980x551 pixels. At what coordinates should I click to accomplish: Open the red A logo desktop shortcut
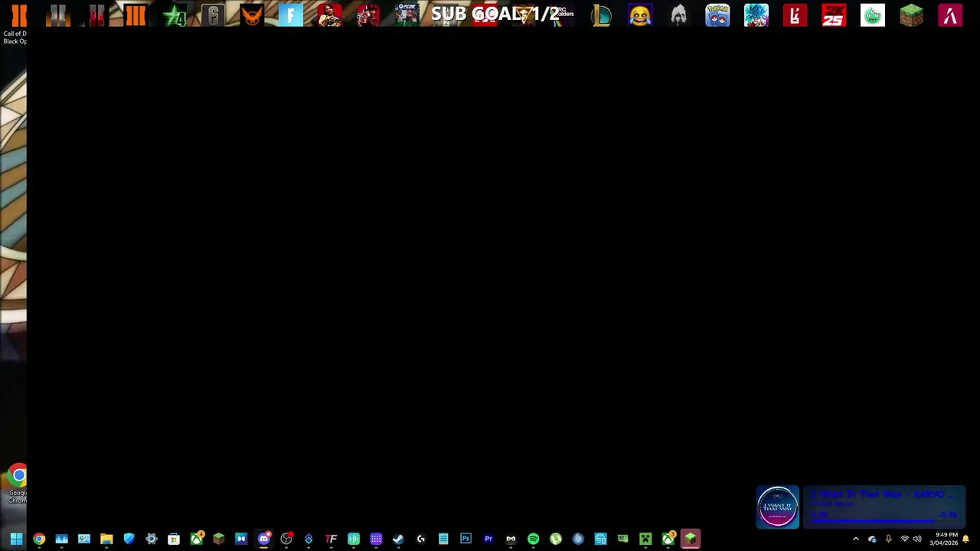[950, 15]
